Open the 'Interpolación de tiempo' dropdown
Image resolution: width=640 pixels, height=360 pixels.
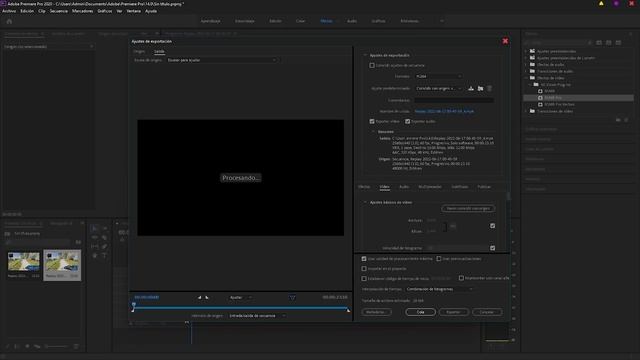(440, 289)
